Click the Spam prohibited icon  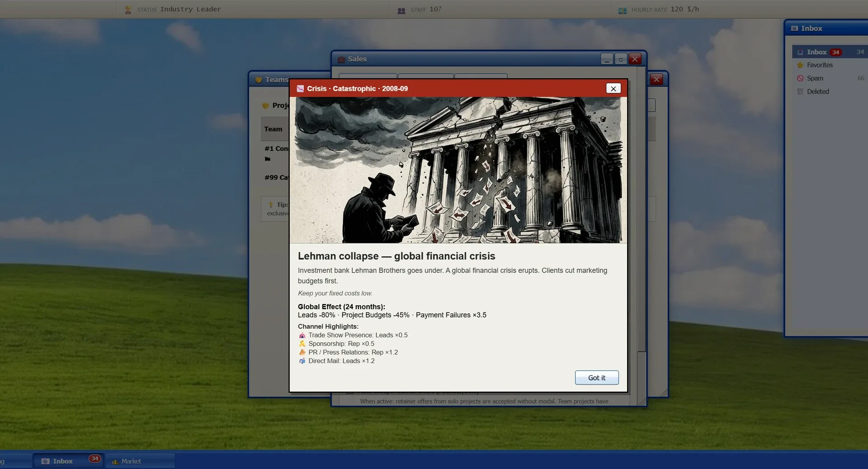pyautogui.click(x=800, y=78)
